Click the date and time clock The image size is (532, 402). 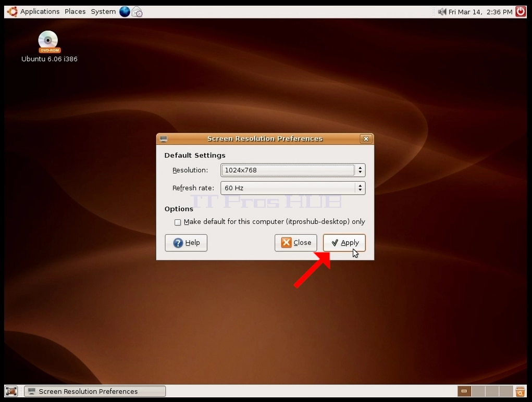coord(480,12)
